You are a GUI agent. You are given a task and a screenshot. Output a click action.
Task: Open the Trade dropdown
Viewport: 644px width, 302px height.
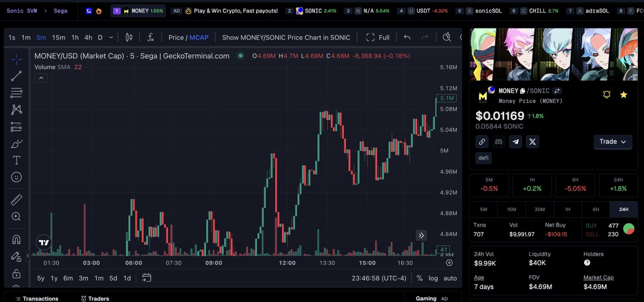pos(613,142)
